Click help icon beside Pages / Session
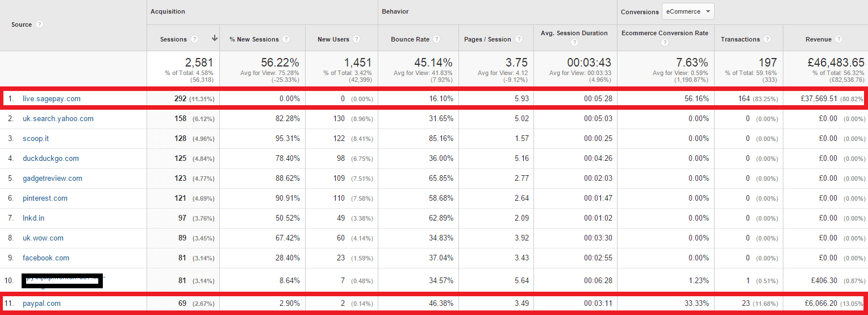Viewport: 868px width, 315px height. click(x=518, y=39)
